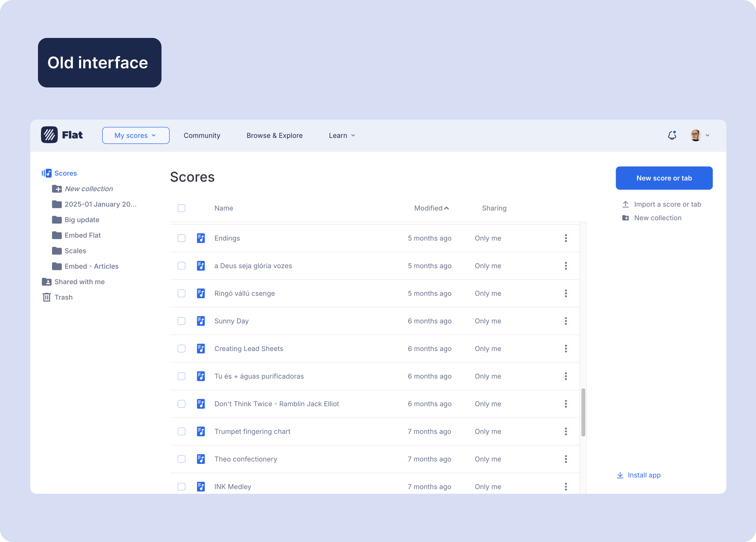Check the Endings score checkbox

[181, 238]
